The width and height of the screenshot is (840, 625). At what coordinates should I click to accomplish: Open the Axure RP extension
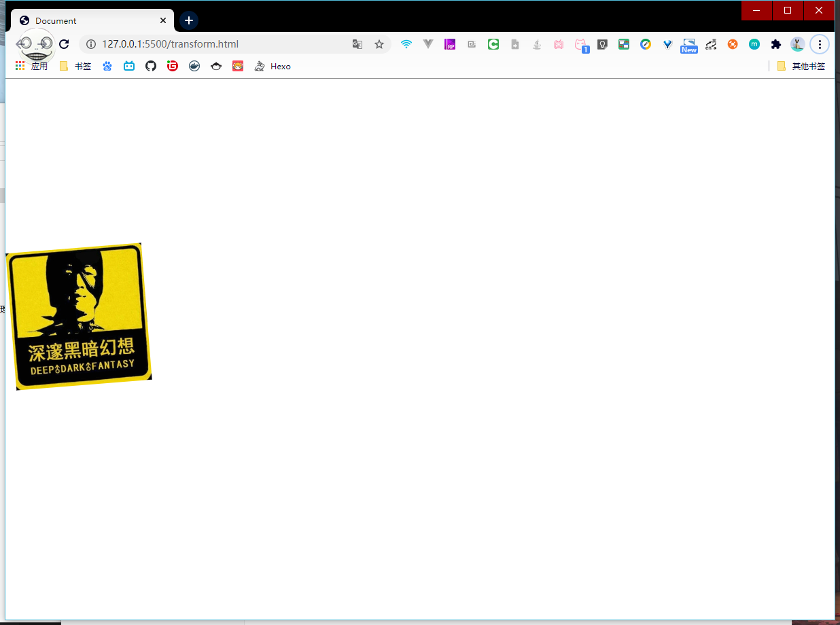pos(450,44)
